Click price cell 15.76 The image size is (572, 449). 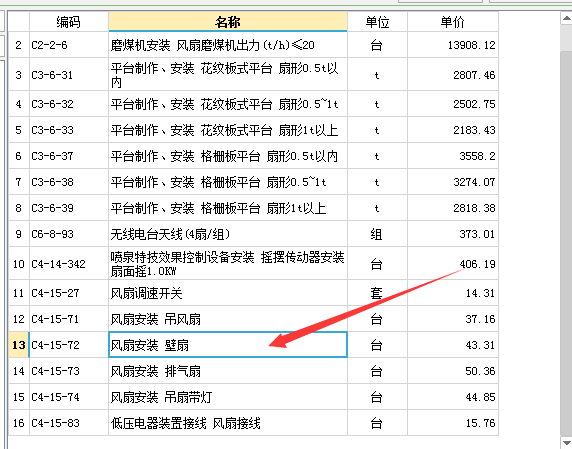pyautogui.click(x=453, y=422)
